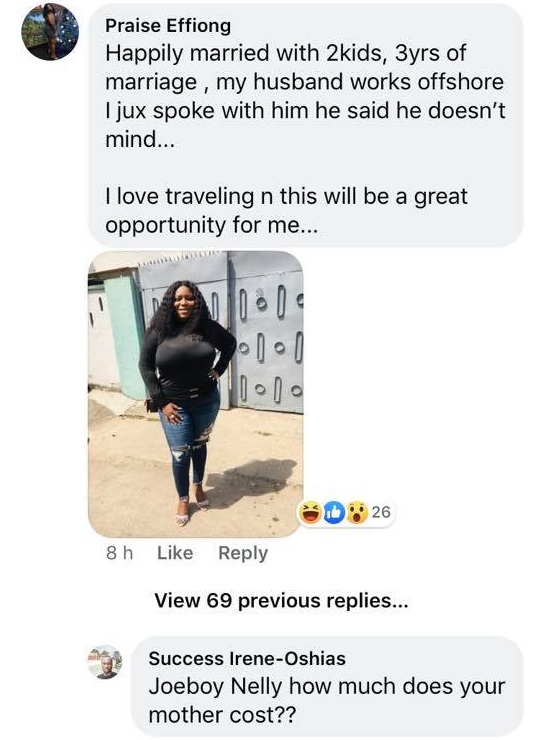The height and width of the screenshot is (740, 540).
Task: Click the laughing face reaction emoji
Action: coord(310,513)
